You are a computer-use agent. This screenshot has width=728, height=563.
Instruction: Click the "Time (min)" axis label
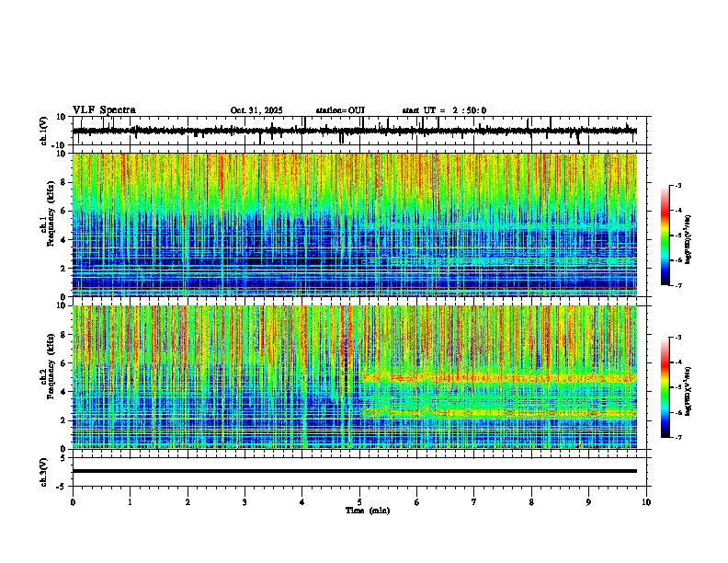[x=368, y=511]
